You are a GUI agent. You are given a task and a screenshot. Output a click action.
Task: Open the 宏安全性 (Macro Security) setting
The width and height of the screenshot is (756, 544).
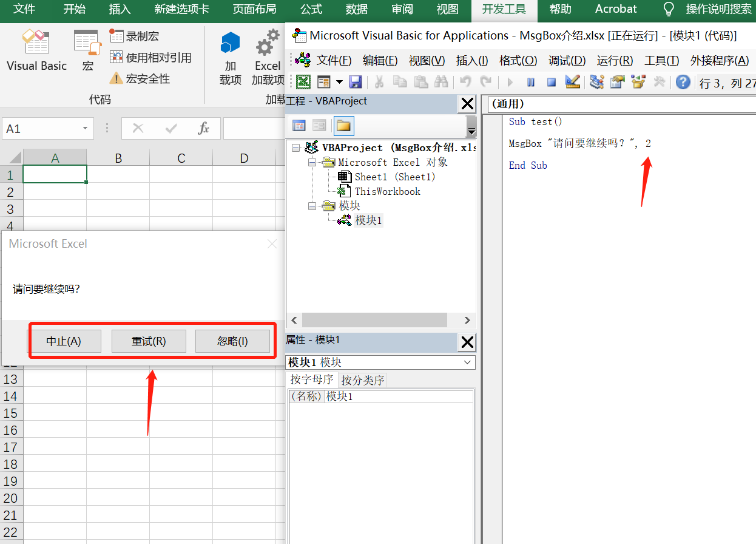point(143,79)
